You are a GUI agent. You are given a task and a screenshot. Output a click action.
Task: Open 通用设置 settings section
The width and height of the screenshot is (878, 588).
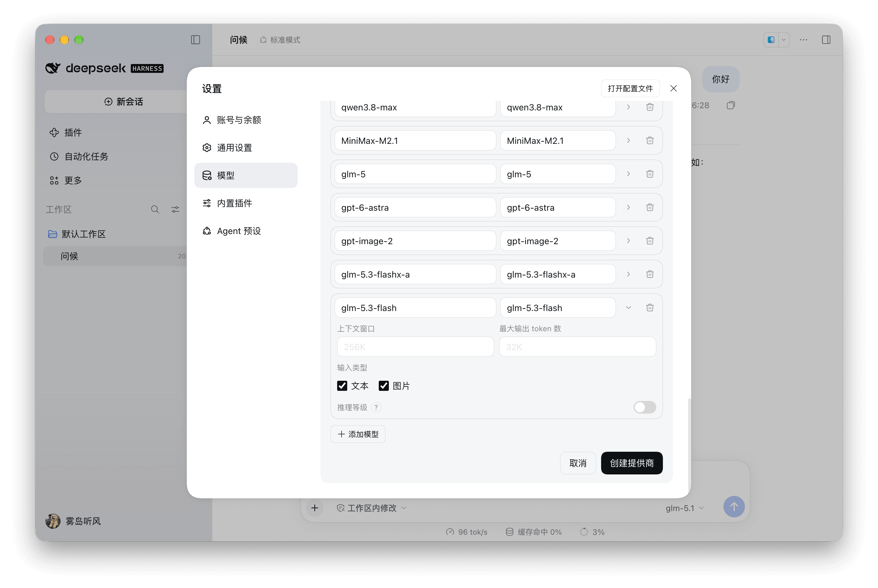246,147
